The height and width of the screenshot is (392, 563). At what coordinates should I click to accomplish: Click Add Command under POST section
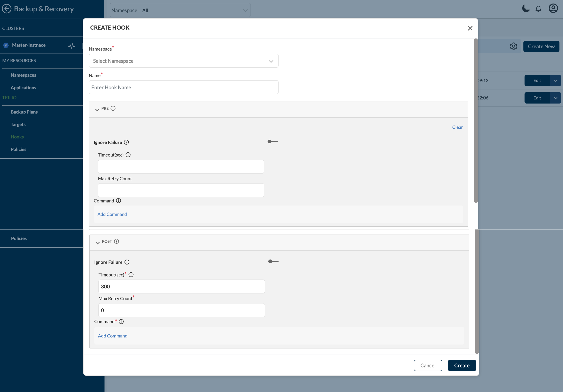pyautogui.click(x=113, y=336)
